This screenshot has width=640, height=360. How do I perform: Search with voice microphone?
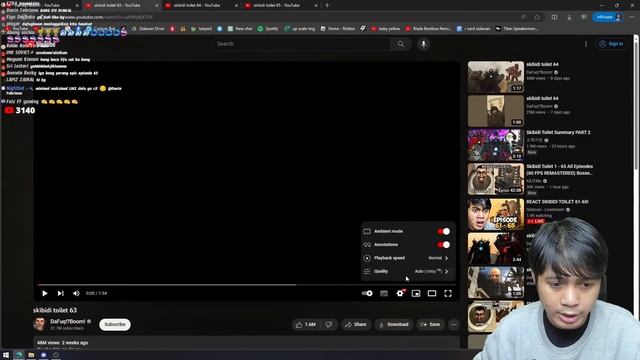(423, 44)
